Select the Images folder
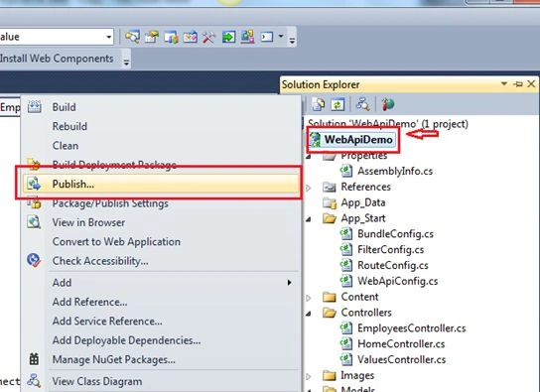540x392 pixels. pyautogui.click(x=357, y=375)
